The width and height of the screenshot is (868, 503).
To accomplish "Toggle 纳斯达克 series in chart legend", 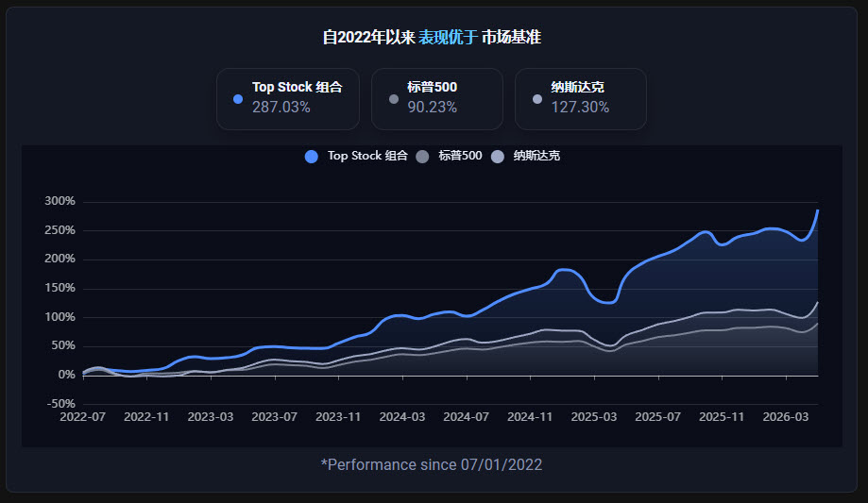I will (525, 156).
